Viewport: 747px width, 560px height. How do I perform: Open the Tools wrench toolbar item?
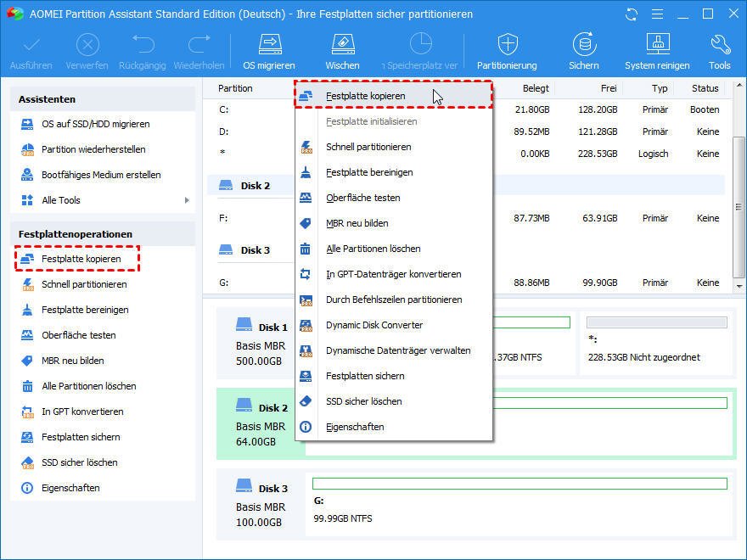pyautogui.click(x=719, y=52)
